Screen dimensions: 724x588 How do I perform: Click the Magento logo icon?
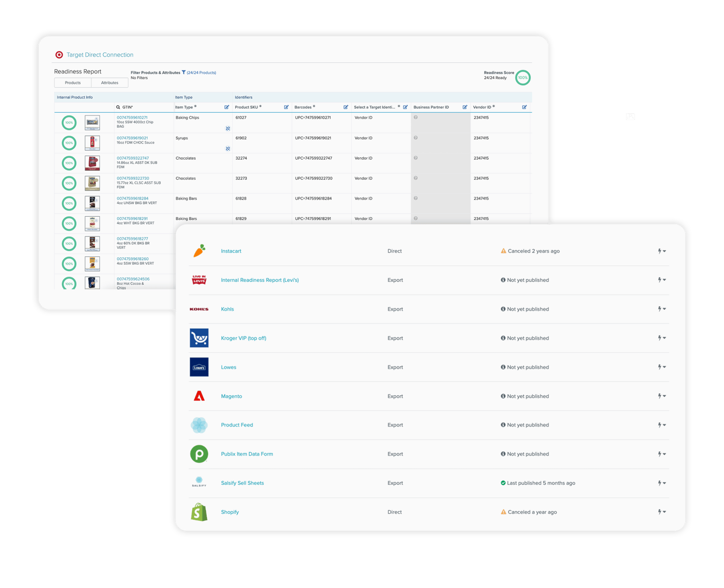[199, 396]
